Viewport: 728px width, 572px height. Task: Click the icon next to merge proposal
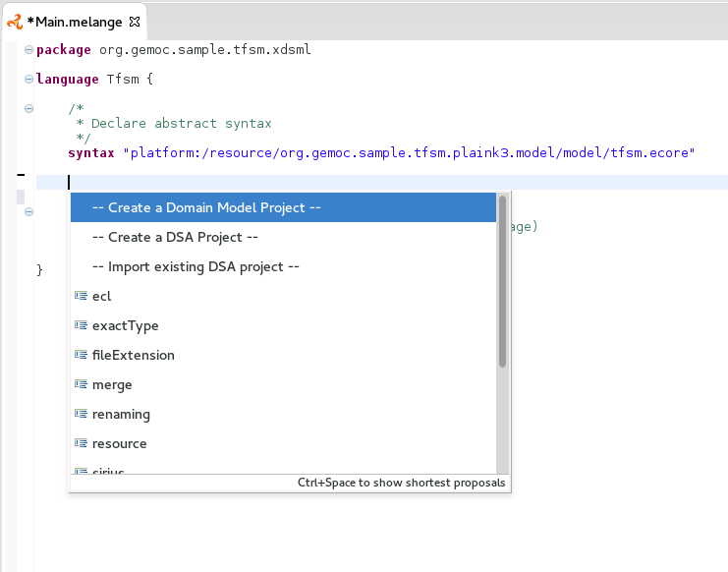tap(81, 384)
